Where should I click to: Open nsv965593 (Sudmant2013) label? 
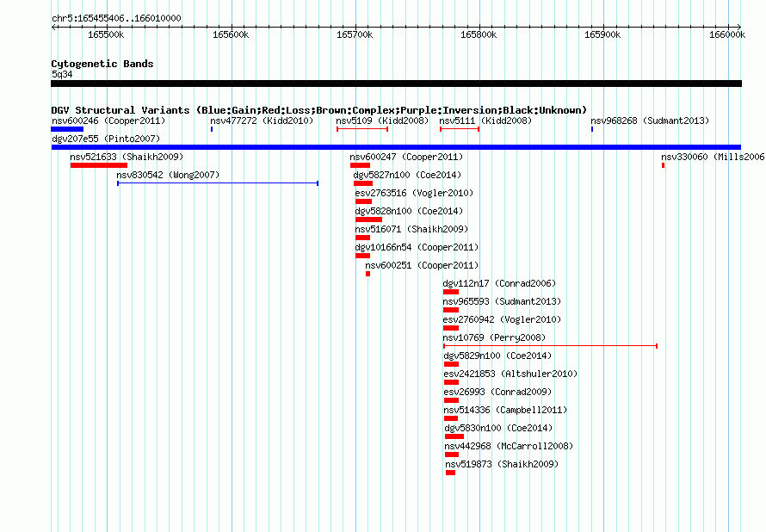coord(502,301)
